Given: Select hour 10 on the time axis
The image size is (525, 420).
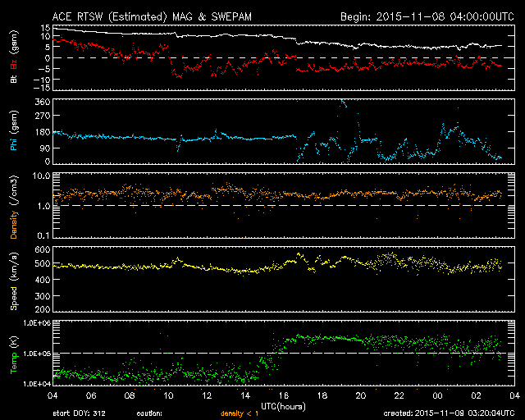Looking at the screenshot, I should coord(168,395).
